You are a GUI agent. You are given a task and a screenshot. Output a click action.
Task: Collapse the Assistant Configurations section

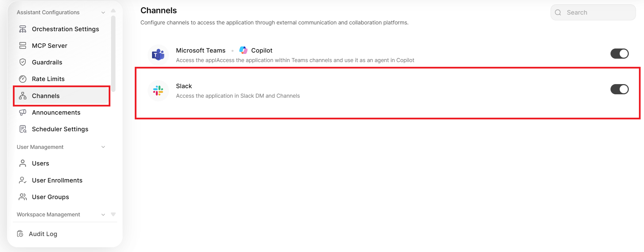coord(103,13)
